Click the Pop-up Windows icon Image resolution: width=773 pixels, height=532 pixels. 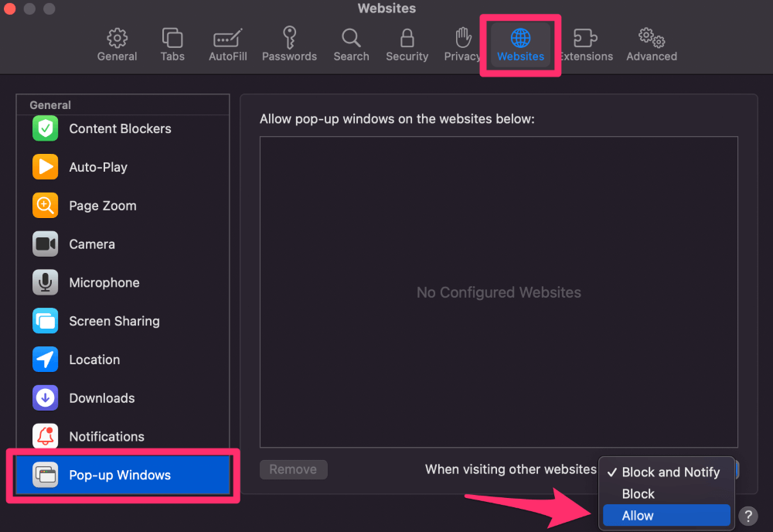pos(46,475)
